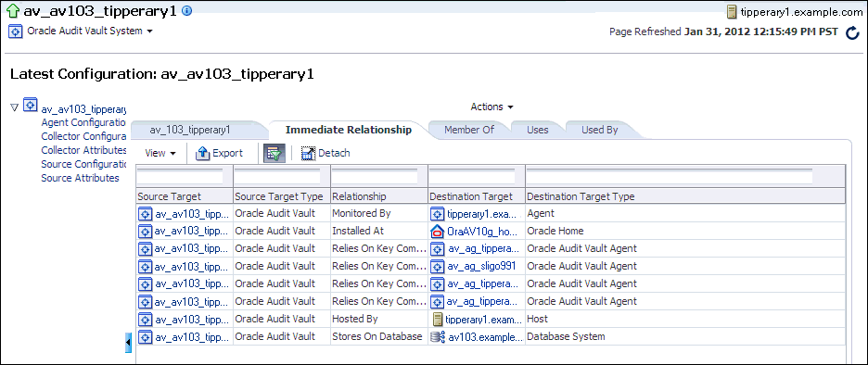Click the Detach button label
This screenshot has width=868, height=365.
pos(334,153)
